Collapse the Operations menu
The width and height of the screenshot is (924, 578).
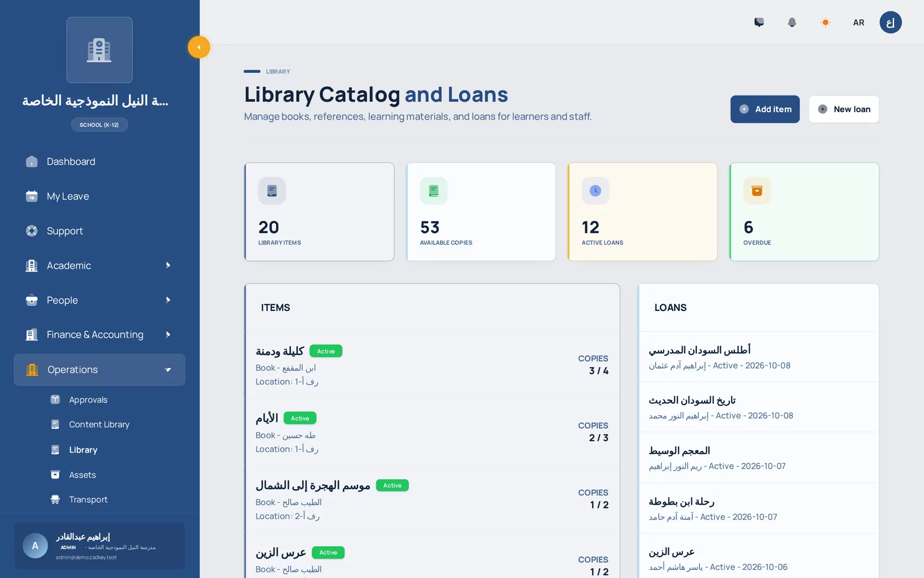click(99, 370)
